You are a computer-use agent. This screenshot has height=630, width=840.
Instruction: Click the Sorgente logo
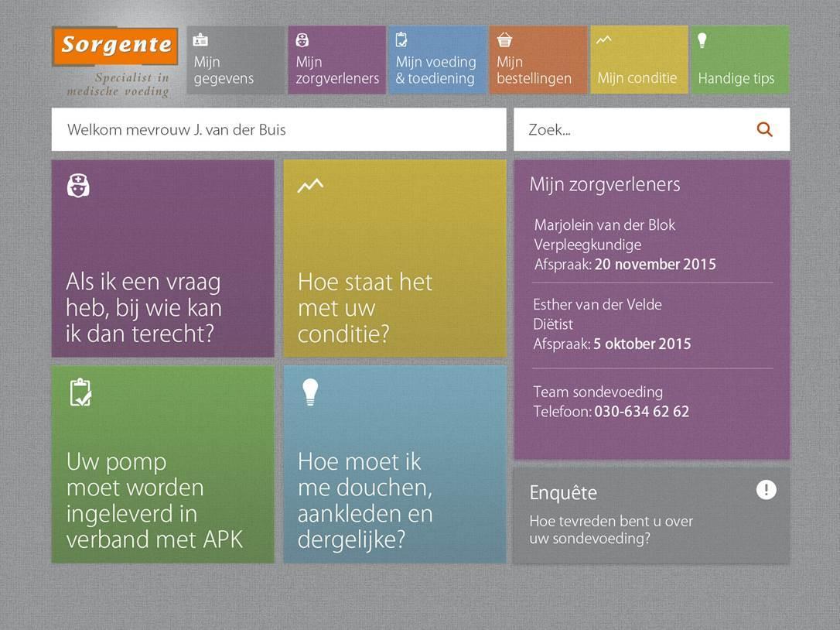pyautogui.click(x=115, y=46)
